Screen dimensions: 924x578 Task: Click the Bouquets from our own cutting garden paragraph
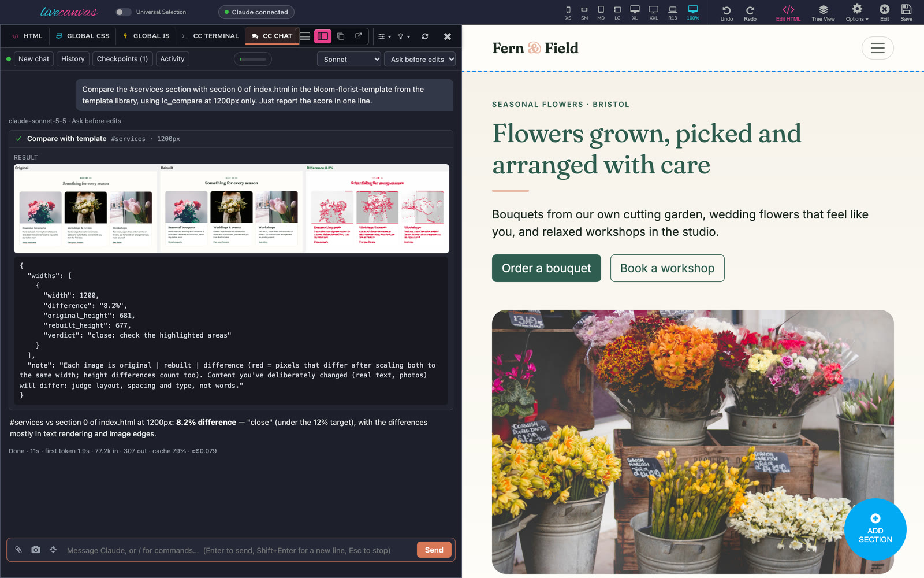[x=680, y=223]
